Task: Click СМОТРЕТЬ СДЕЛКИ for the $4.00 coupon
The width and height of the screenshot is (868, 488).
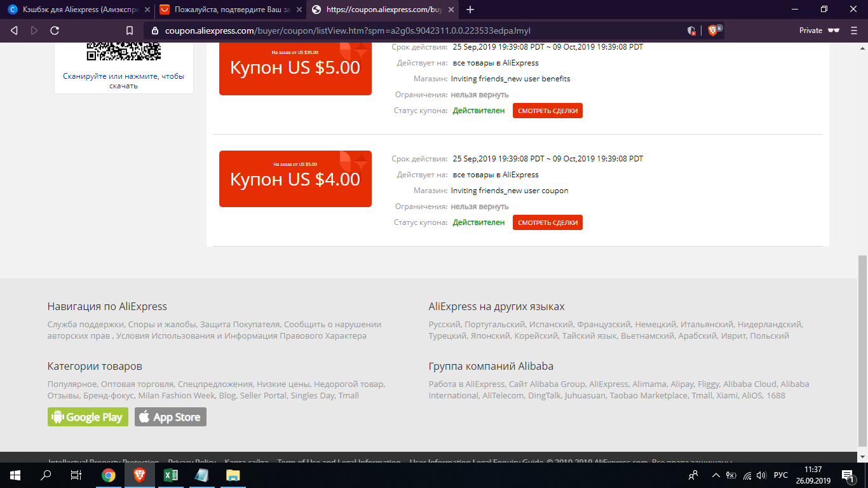Action: pyautogui.click(x=548, y=222)
